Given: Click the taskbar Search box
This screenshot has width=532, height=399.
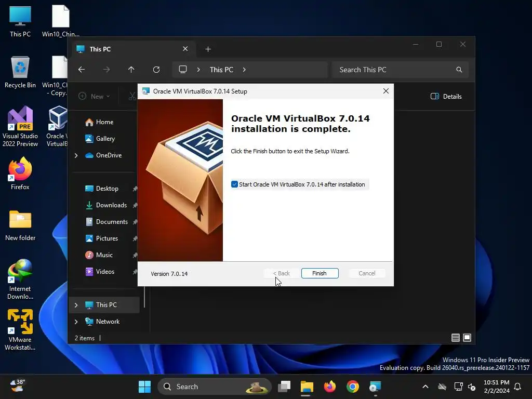Looking at the screenshot, I should (215, 387).
